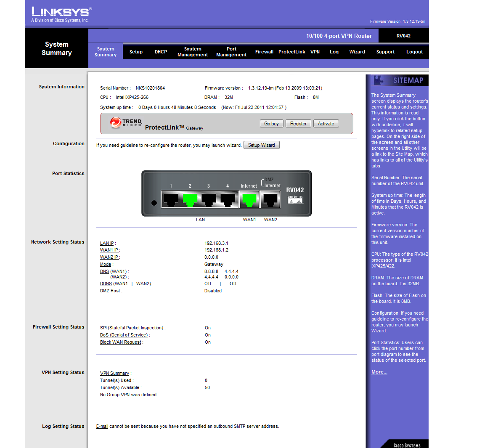Open the VPN Summary link
The width and height of the screenshot is (490, 448).
pyautogui.click(x=115, y=373)
